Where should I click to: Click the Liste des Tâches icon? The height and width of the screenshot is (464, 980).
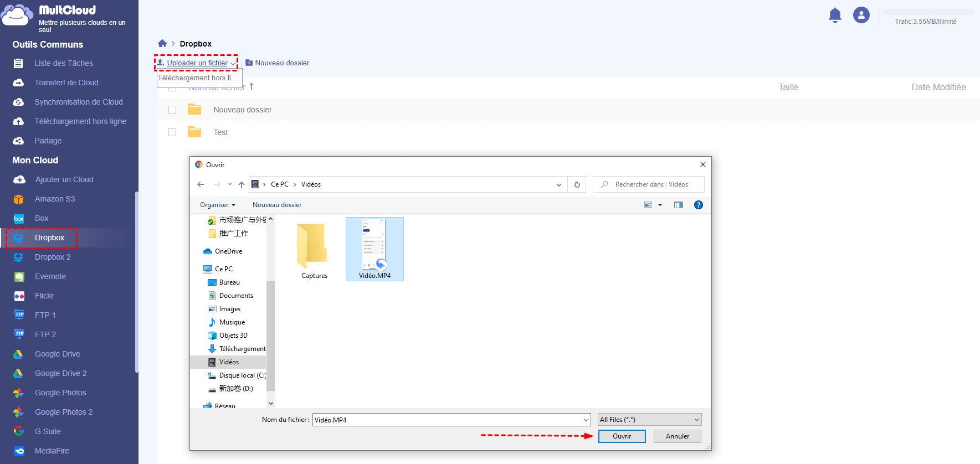click(x=18, y=63)
